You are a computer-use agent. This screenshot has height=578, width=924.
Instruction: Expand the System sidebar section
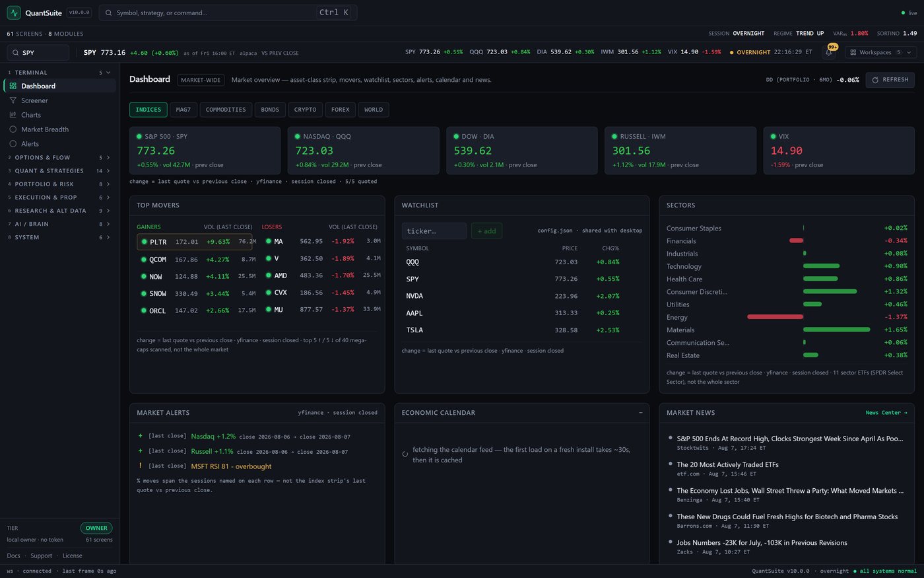108,237
